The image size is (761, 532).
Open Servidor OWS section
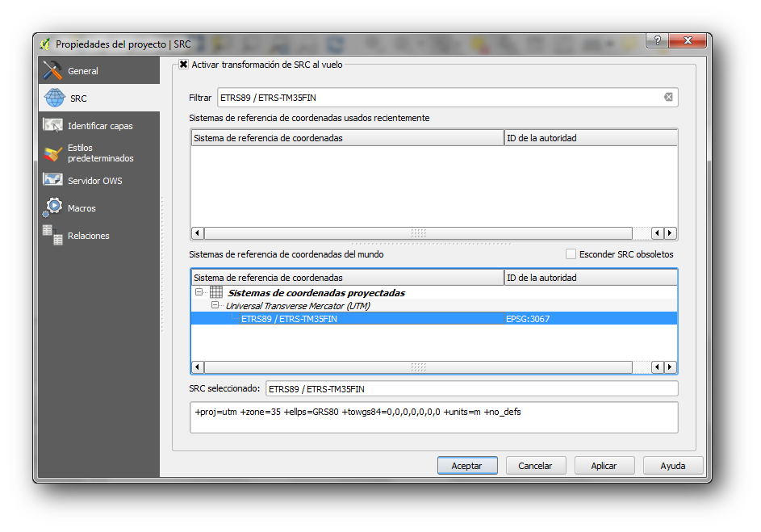pyautogui.click(x=99, y=180)
